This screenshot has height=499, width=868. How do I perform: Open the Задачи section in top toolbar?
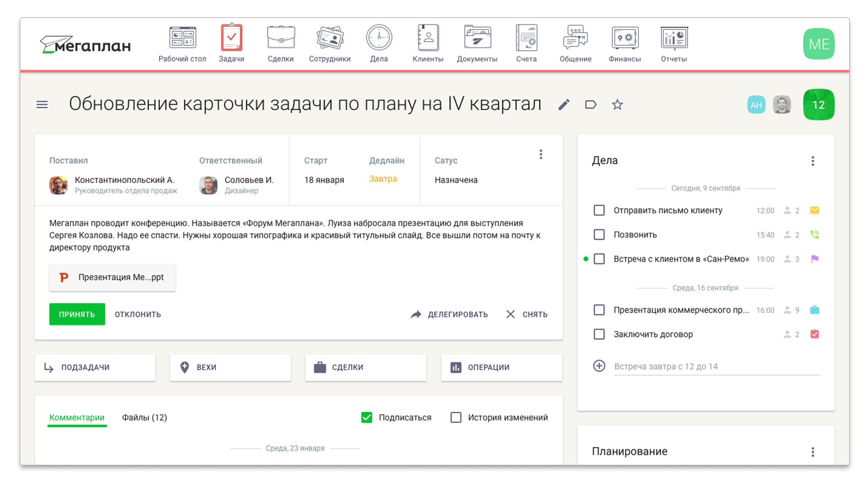point(232,43)
